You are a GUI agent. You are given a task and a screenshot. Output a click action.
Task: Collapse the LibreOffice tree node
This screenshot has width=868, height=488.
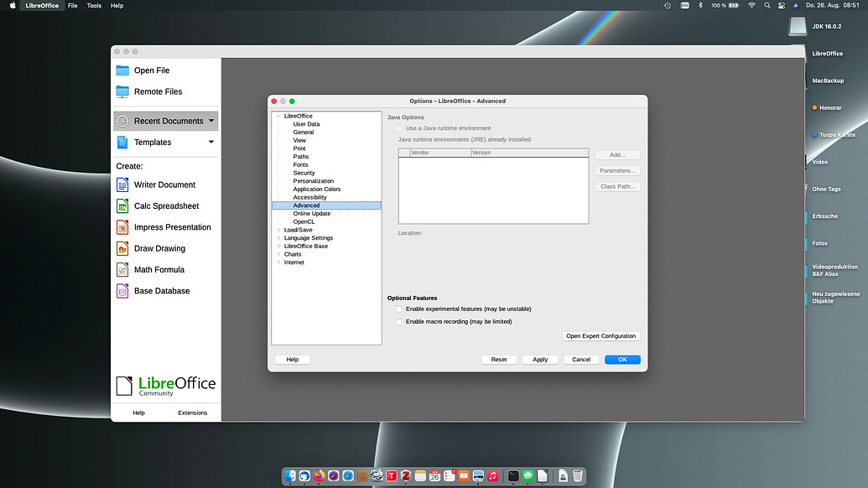(x=278, y=117)
